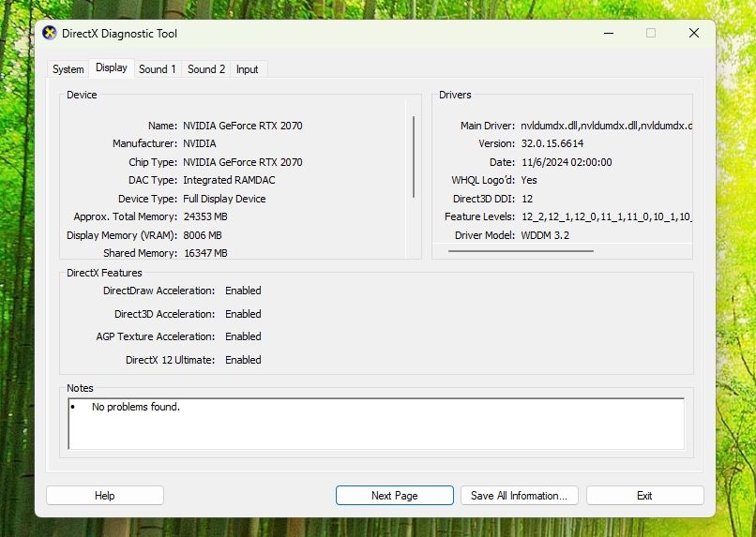Click the Manufacturer value 'NVIDIA'

[x=200, y=143]
